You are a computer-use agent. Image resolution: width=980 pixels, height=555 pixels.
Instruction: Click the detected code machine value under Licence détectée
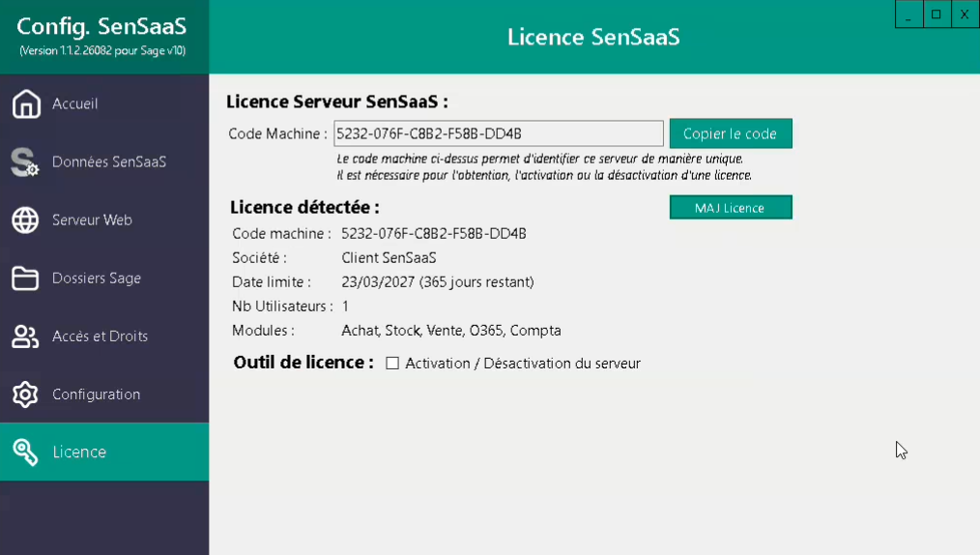coord(434,234)
